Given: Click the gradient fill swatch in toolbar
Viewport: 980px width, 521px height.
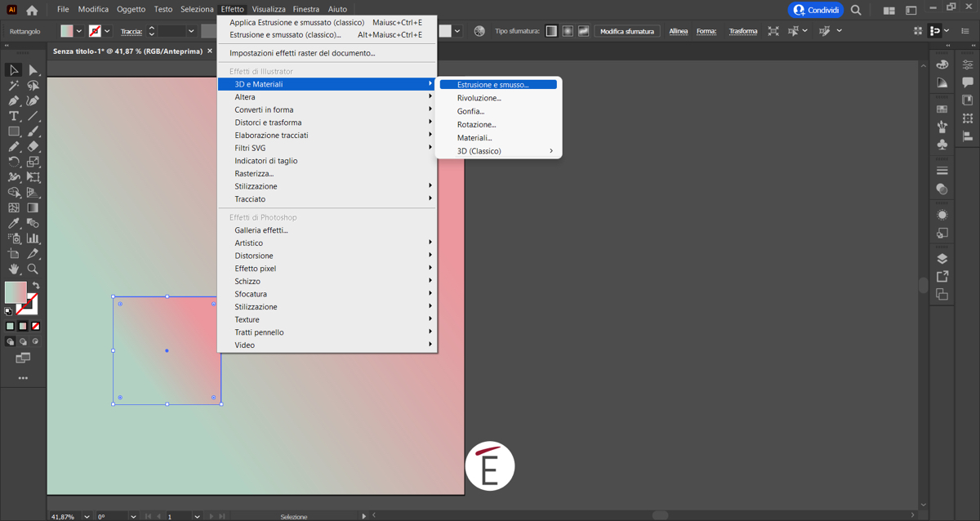Looking at the screenshot, I should tap(14, 292).
